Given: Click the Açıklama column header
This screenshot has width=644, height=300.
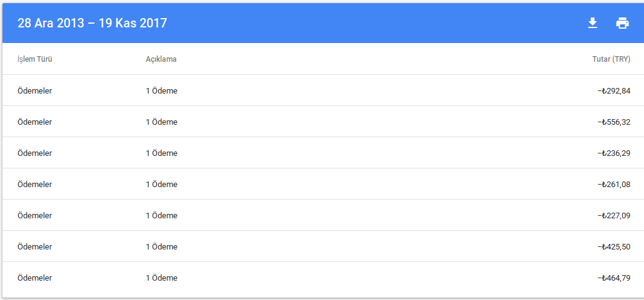Looking at the screenshot, I should (161, 59).
